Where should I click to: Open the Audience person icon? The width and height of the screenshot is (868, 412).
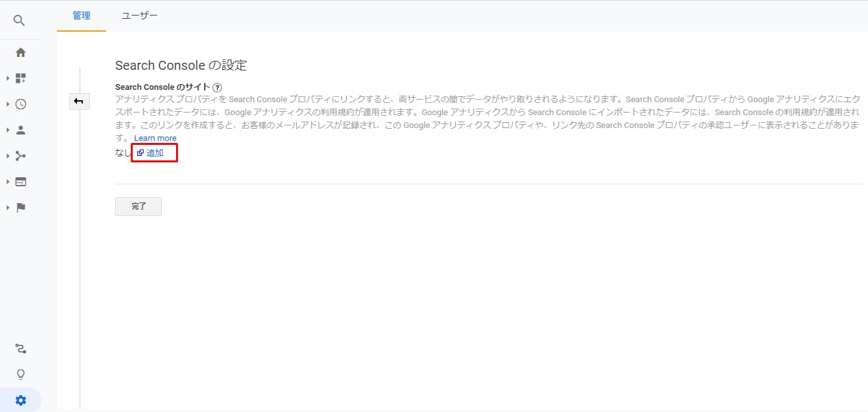coord(21,130)
